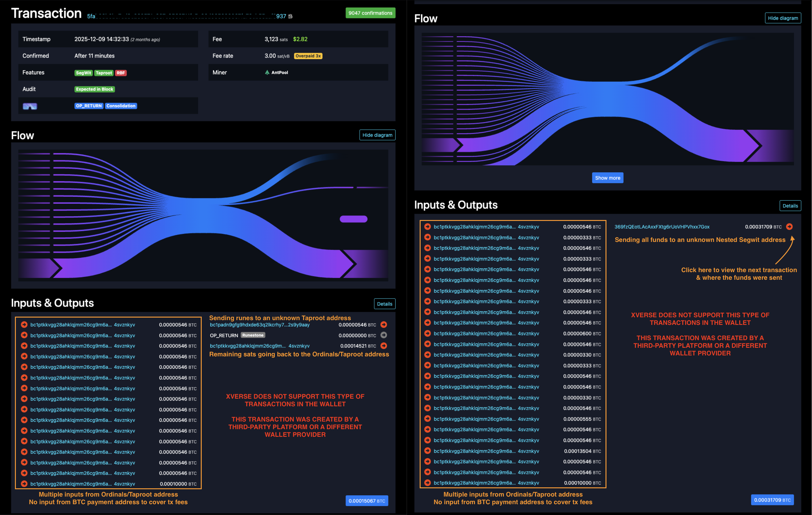Click the large purple input arrow in the Flow diagram showing the OP_RETURN pill
Screen dimensions: 812x515
[x=40, y=268]
